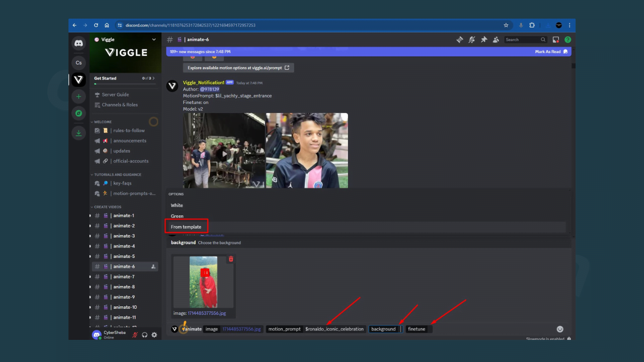Delete attached image with trash icon
The width and height of the screenshot is (644, 362).
point(231,259)
